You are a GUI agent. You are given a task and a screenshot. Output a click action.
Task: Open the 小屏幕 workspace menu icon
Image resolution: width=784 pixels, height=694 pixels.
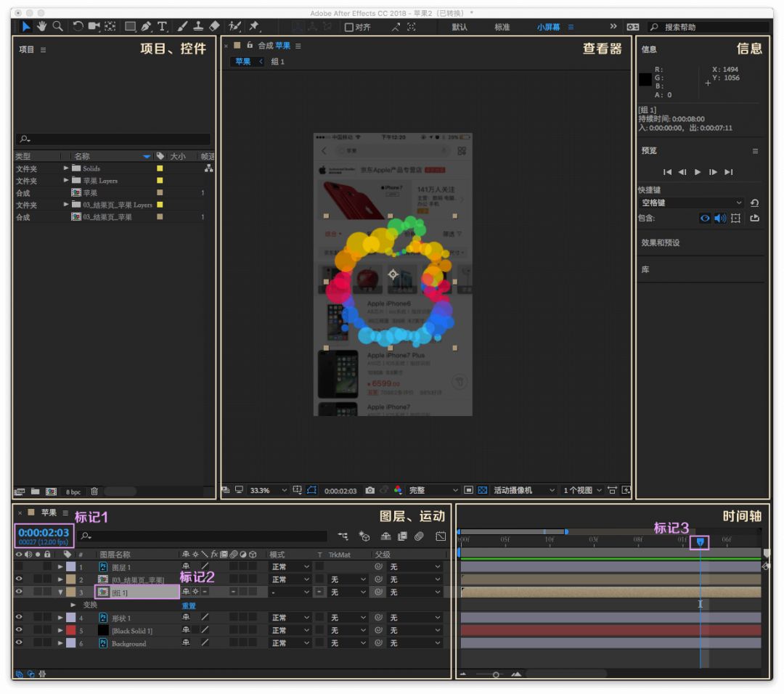(x=571, y=27)
